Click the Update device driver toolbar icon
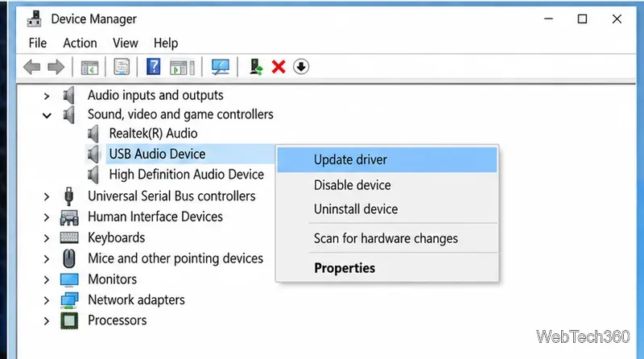Screen dimensions: 644x359 pyautogui.click(x=256, y=67)
